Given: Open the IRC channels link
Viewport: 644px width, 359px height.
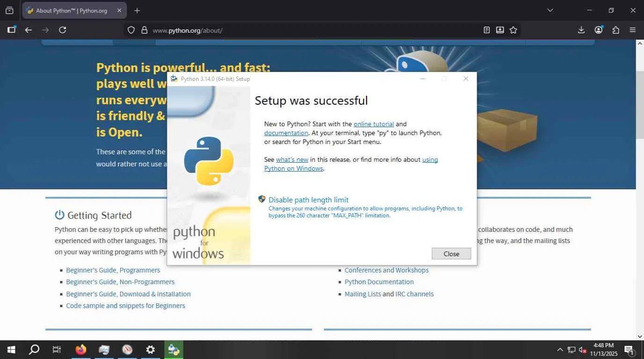Looking at the screenshot, I should point(415,294).
